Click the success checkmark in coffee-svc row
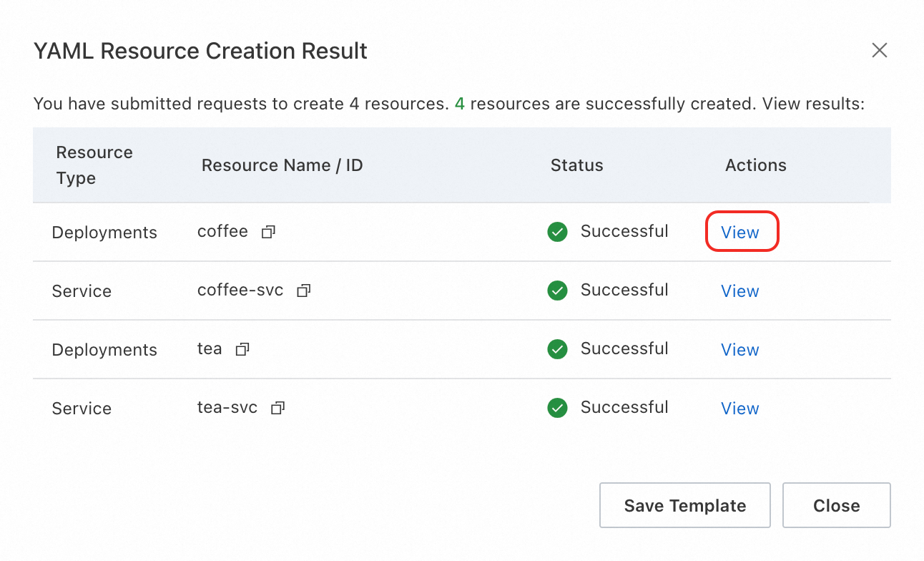 (557, 291)
